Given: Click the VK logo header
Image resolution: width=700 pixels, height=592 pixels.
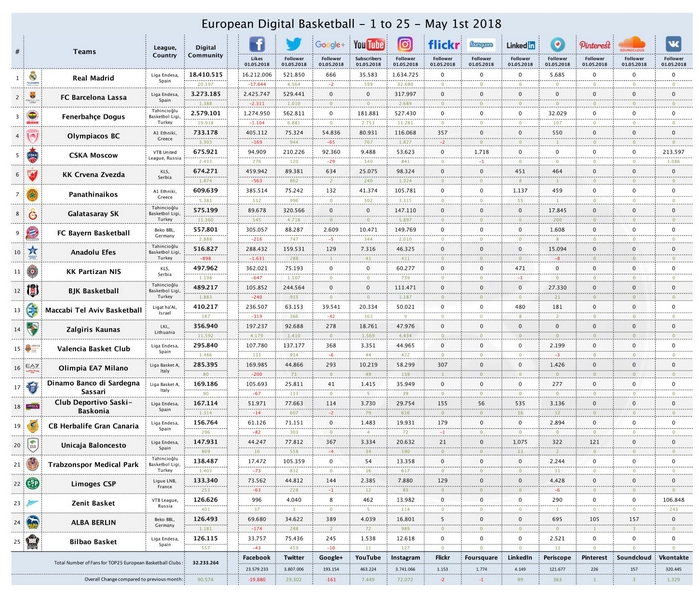Looking at the screenshot, I should tap(673, 44).
